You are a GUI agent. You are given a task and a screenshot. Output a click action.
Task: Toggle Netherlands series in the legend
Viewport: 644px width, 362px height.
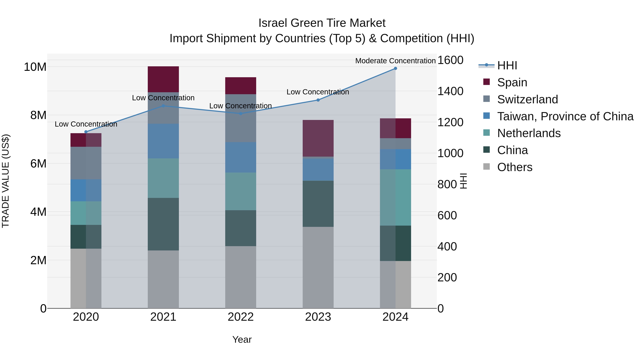[522, 133]
